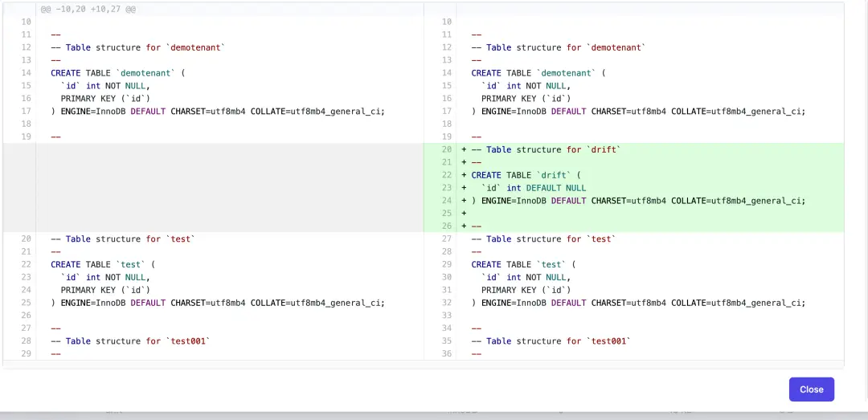Select "CREATE TABLE `demotenant`" line in left pane
Screen dimensions: 868x420
coord(117,73)
